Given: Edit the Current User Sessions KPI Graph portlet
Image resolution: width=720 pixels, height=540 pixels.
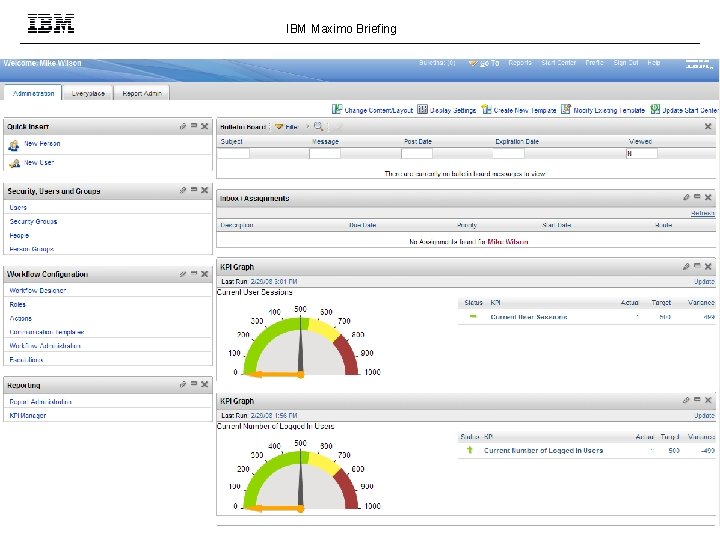Looking at the screenshot, I should [x=686, y=266].
